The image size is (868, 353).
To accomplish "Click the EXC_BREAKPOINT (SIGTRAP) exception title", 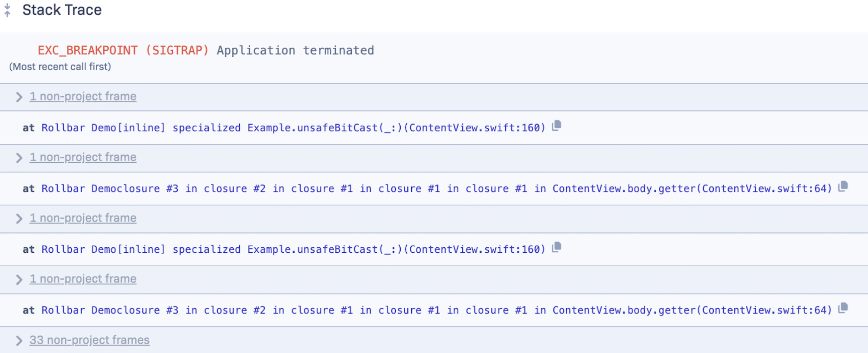I will 123,51.
